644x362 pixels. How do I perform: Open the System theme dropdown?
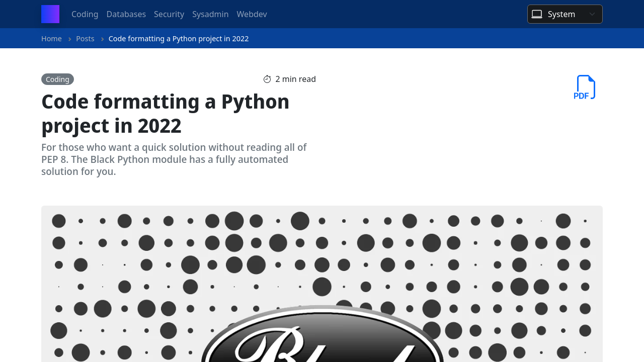click(565, 14)
